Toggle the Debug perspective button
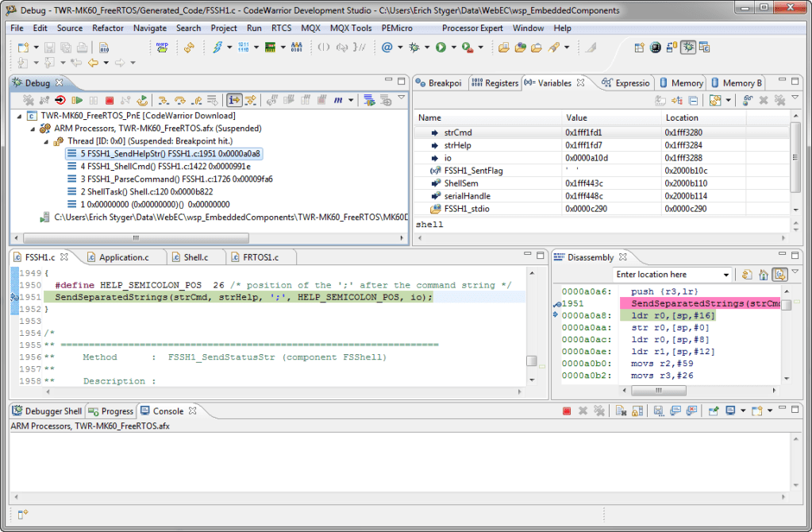Viewport: 812px width, 532px height. [687, 48]
